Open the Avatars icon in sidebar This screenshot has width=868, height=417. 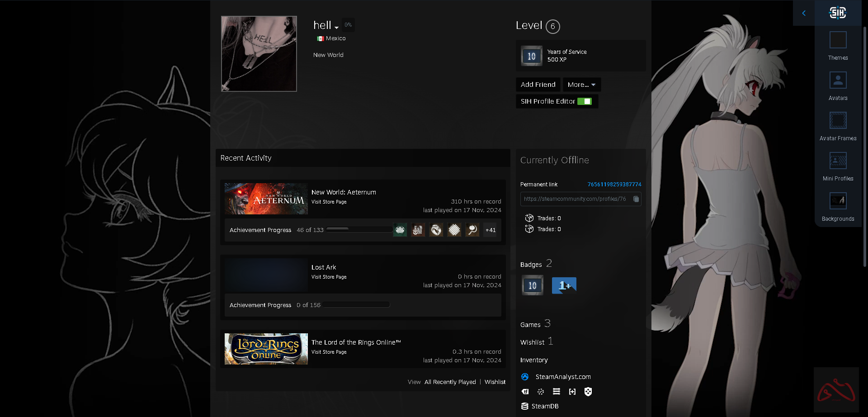[838, 81]
